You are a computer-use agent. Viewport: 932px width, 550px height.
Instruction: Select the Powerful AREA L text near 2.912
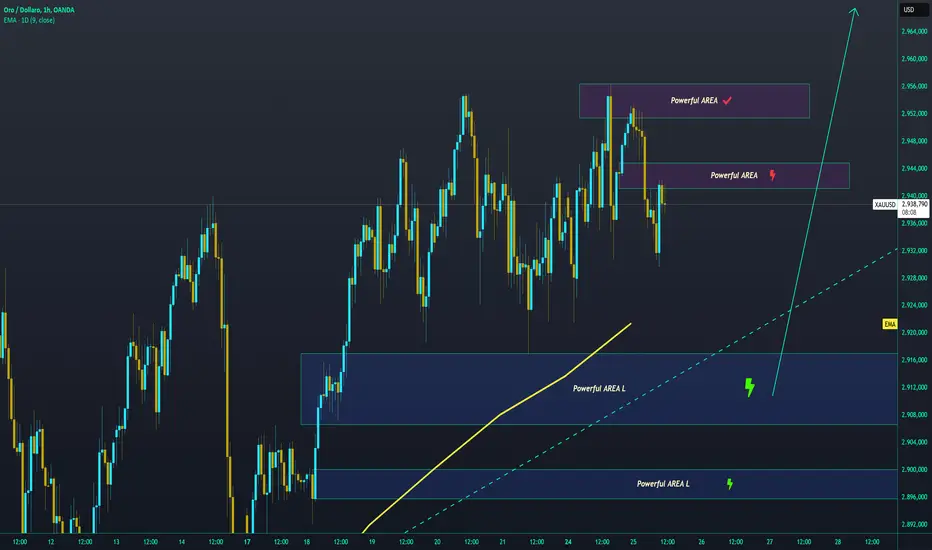pyautogui.click(x=599, y=388)
